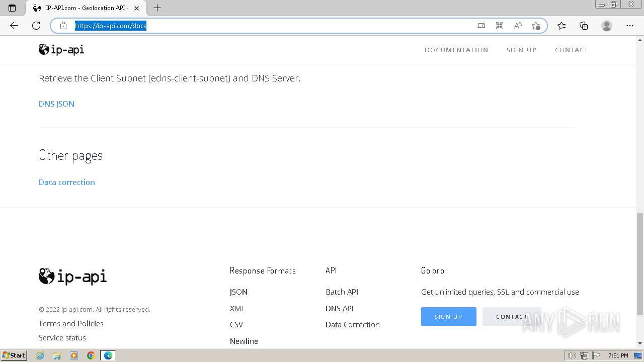Open the volume tray icon
644x362 pixels.
pos(573,355)
